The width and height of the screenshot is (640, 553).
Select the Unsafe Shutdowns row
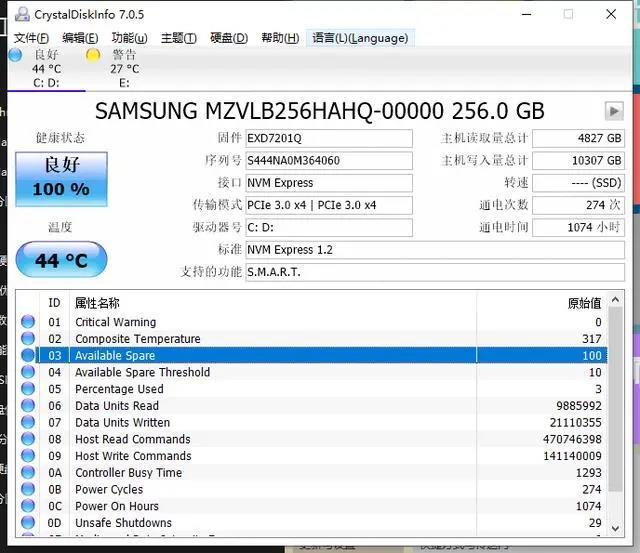pyautogui.click(x=312, y=523)
